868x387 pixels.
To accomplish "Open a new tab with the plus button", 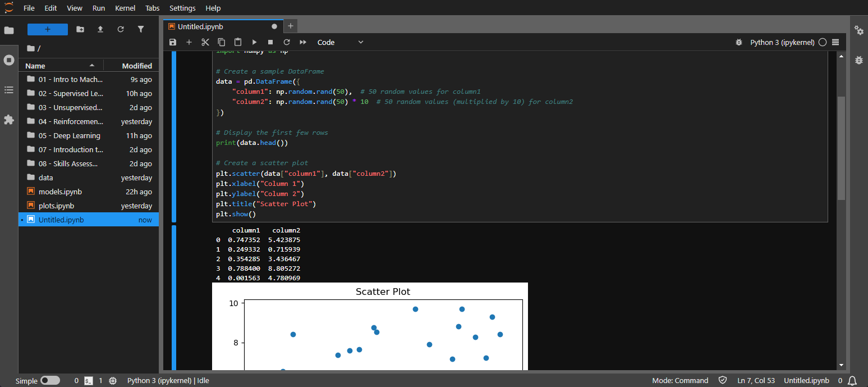I will [x=290, y=26].
